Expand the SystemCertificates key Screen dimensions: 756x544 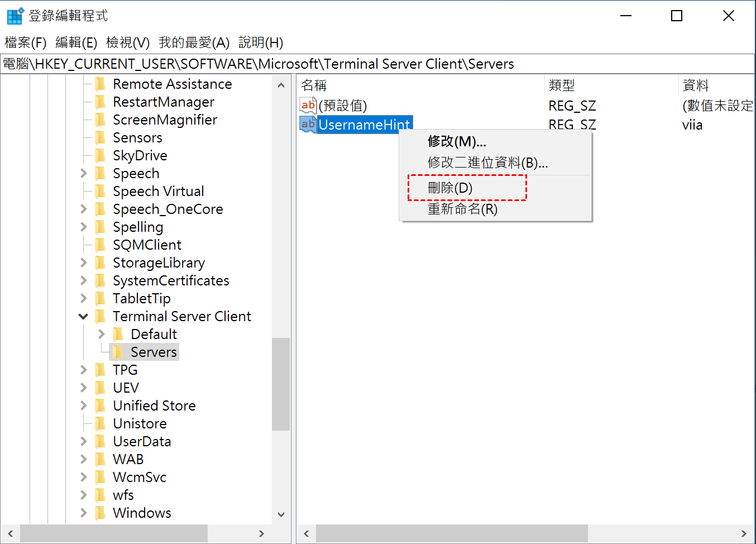click(x=84, y=280)
